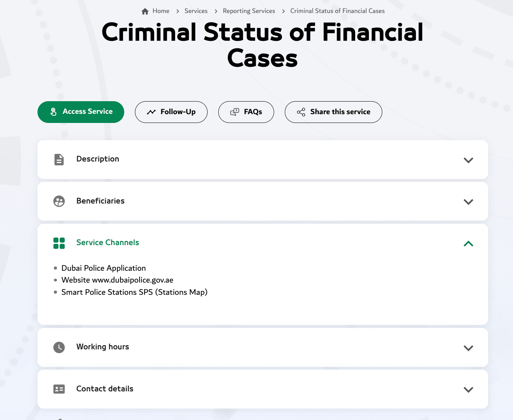Click the clock icon beside Working hours
Screen dimensions: 513x420
click(x=59, y=347)
